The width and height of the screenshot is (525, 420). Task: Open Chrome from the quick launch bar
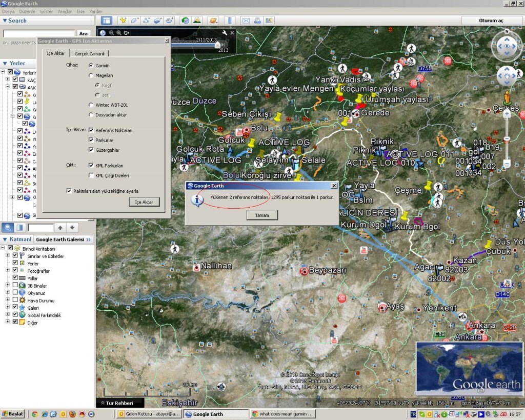click(34, 414)
